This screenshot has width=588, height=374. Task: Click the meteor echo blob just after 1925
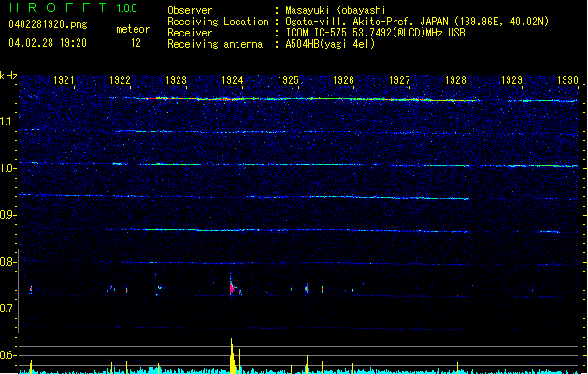pyautogui.click(x=307, y=289)
